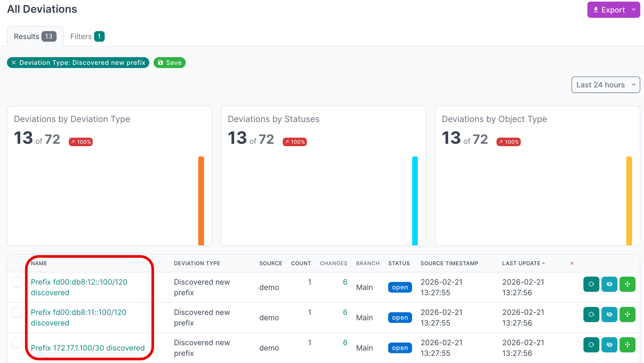The image size is (644, 363).
Task: Click green move icon for fd00:db8:11::100/120 row
Action: (627, 314)
